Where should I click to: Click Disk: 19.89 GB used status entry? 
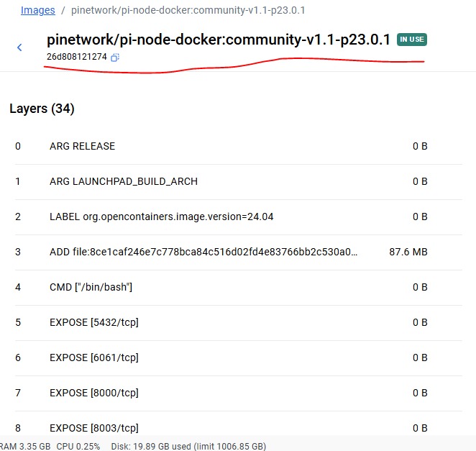188,447
